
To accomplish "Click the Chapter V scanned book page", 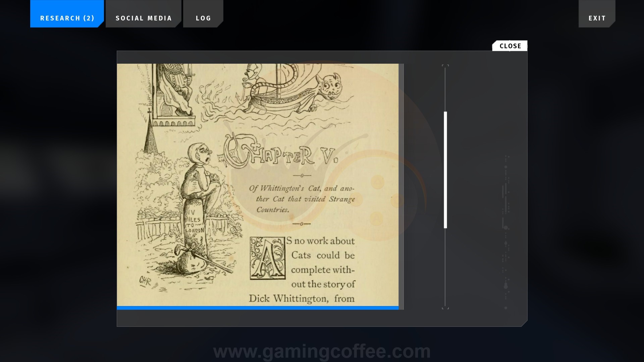I will click(x=258, y=185).
